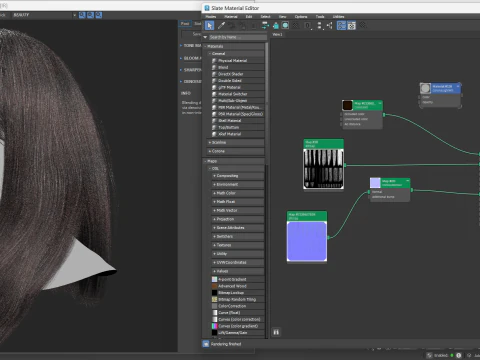Select the arrow Select tool in Slate toolbar

(x=209, y=25)
